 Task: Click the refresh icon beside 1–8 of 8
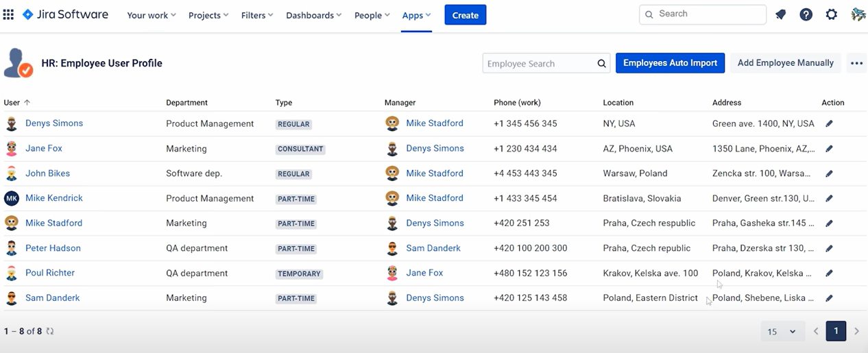[50, 331]
